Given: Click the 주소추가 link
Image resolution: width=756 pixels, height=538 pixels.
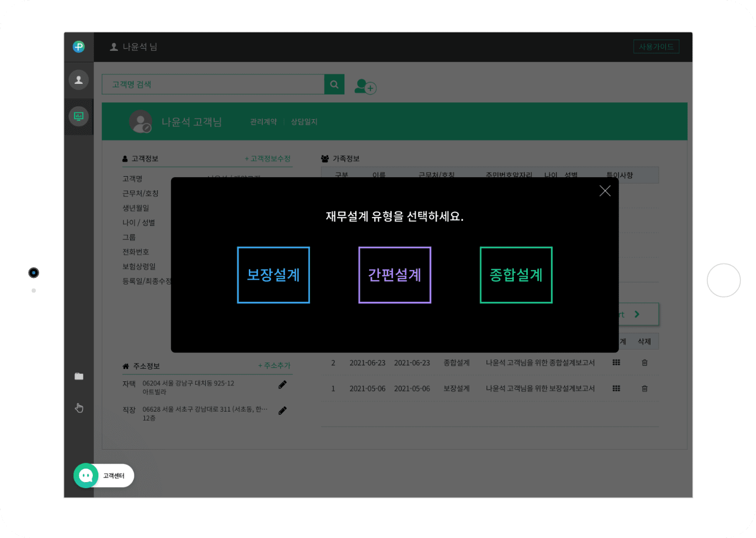Looking at the screenshot, I should click(x=274, y=366).
